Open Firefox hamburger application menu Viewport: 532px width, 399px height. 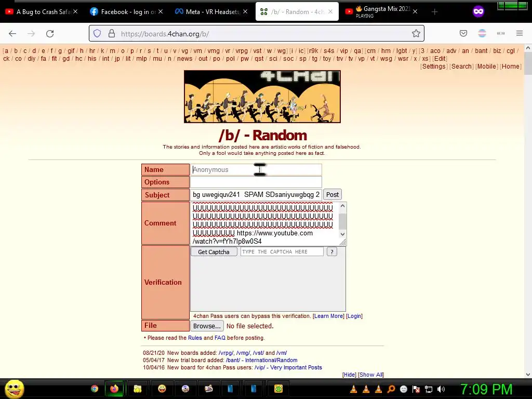[x=520, y=33]
